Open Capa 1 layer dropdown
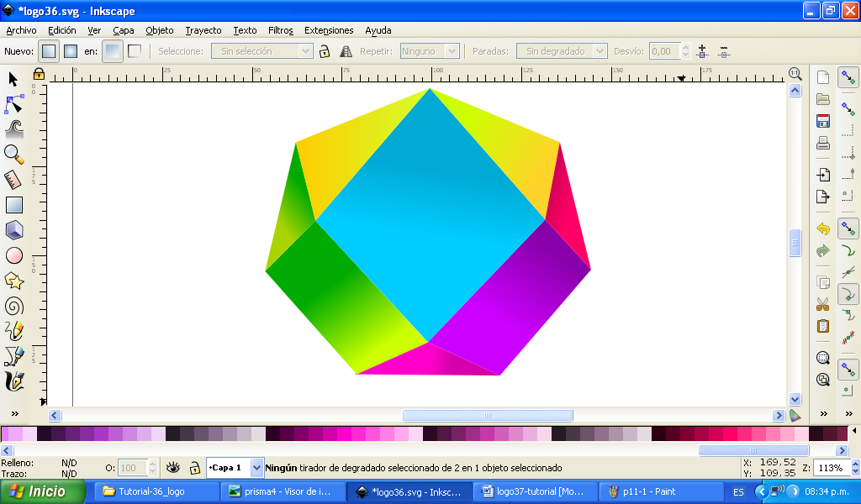This screenshot has height=504, width=861. 235,468
